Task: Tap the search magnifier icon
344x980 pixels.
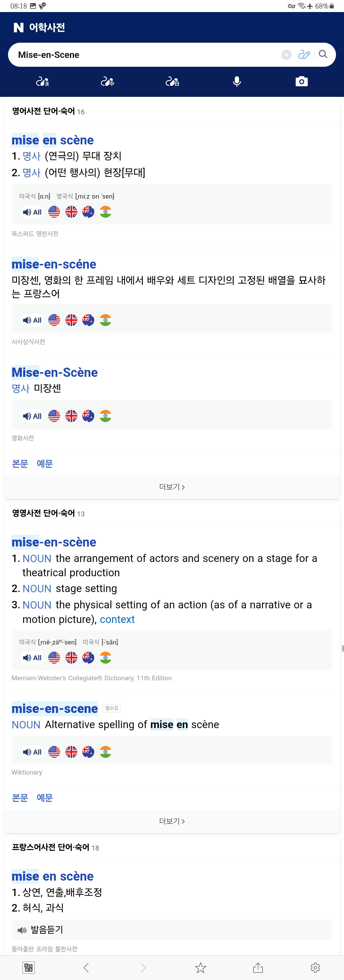Action: [x=323, y=54]
